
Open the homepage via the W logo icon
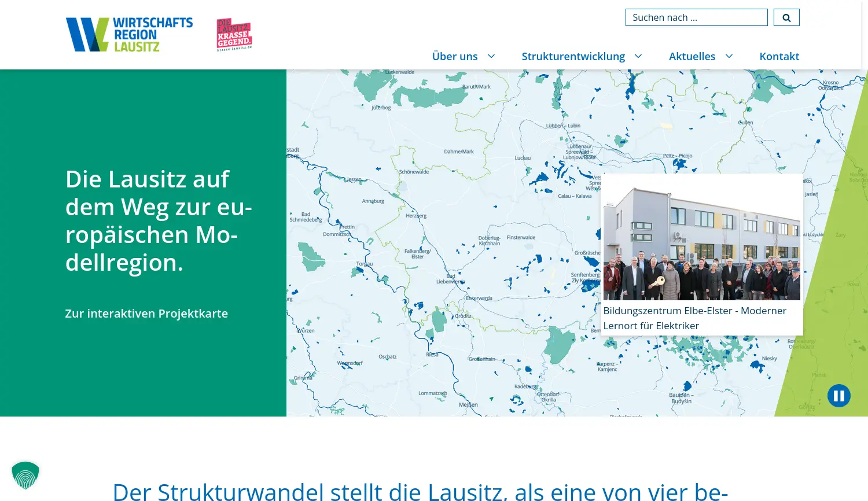[86, 34]
